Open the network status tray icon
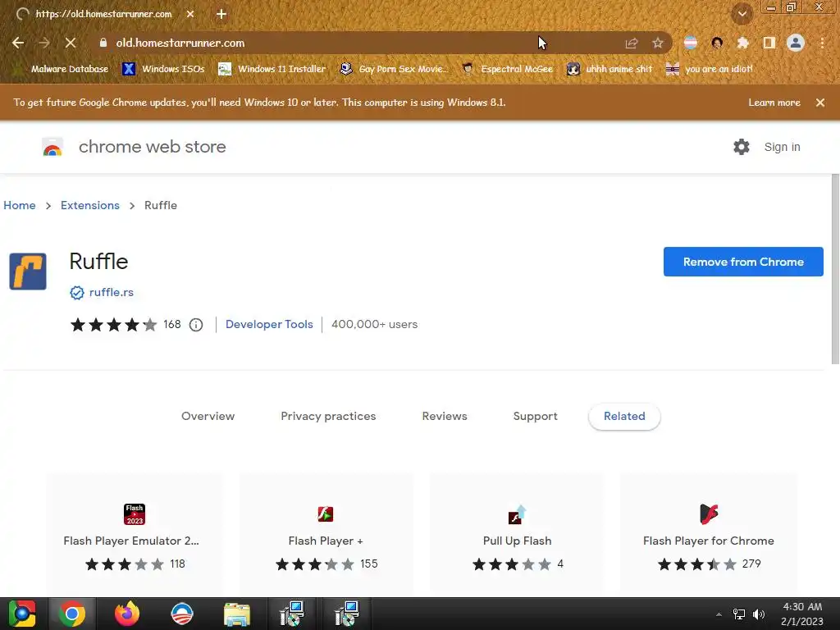 [739, 614]
